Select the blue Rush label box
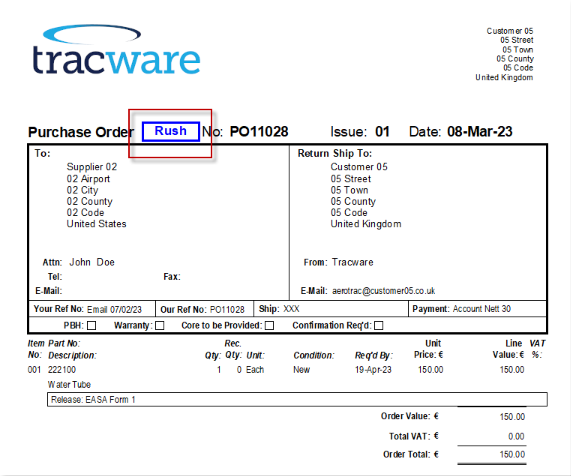 pos(171,131)
